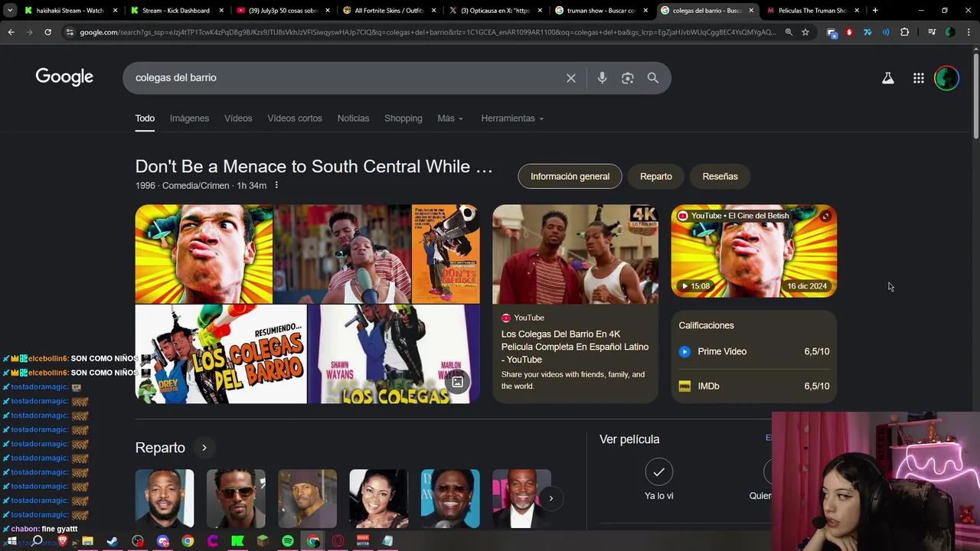Click the Información general button
Image resolution: width=980 pixels, height=551 pixels.
pyautogui.click(x=570, y=177)
